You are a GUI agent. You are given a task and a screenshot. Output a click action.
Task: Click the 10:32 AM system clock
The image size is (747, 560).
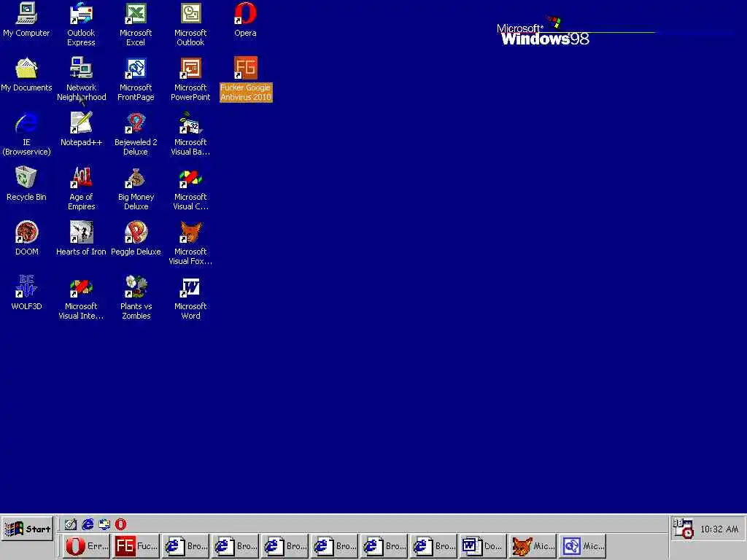tap(719, 529)
